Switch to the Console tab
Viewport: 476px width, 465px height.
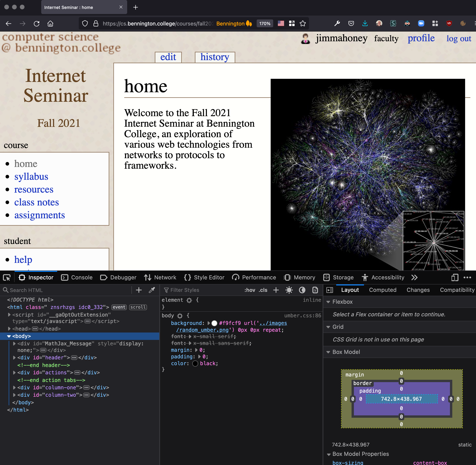tap(77, 277)
